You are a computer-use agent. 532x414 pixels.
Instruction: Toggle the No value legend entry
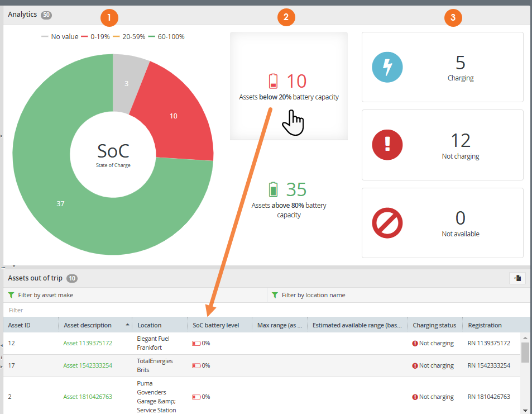tap(60, 37)
